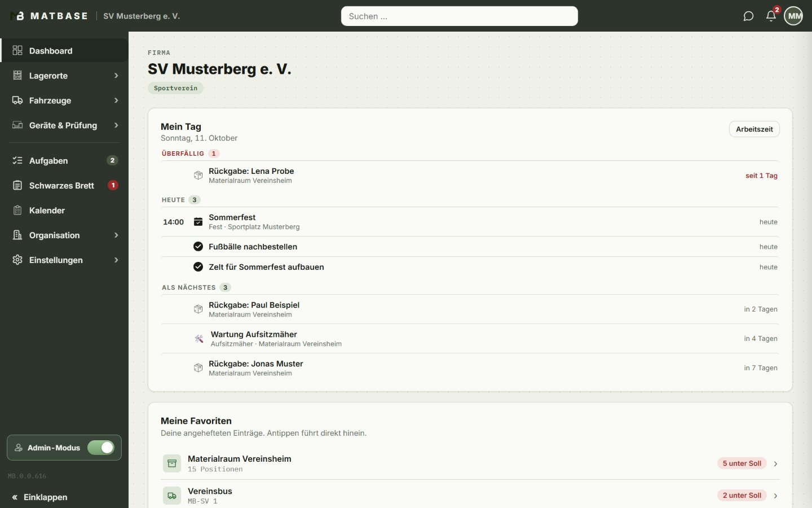This screenshot has height=508, width=812.
Task: Click the package icon beside Rückgabe: Paul Beispiel
Action: (x=198, y=309)
